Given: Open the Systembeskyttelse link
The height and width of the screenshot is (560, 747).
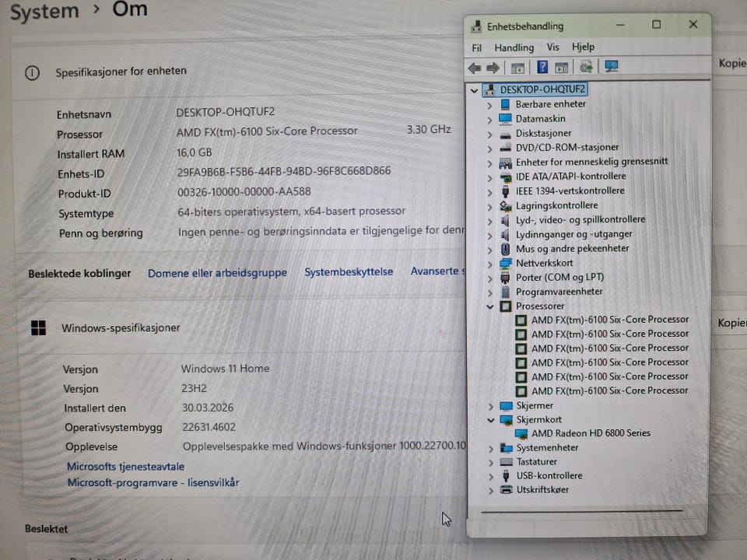Looking at the screenshot, I should [x=349, y=272].
